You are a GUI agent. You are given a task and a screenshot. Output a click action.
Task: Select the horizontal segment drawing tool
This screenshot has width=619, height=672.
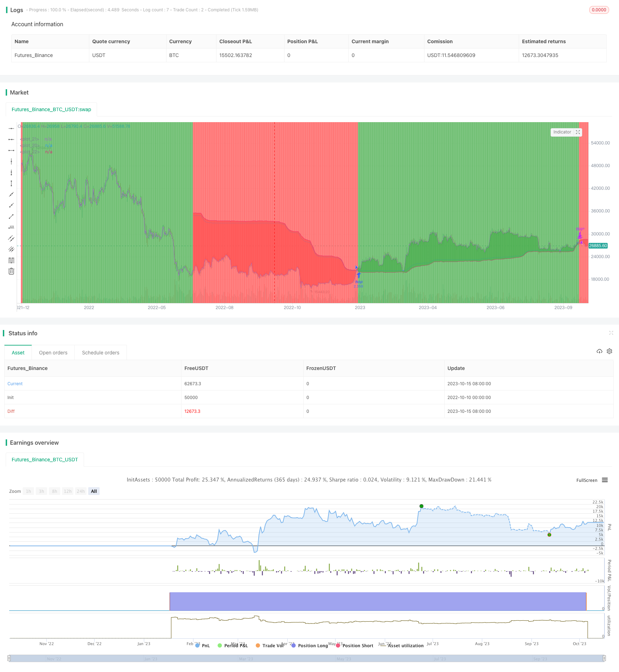[11, 150]
